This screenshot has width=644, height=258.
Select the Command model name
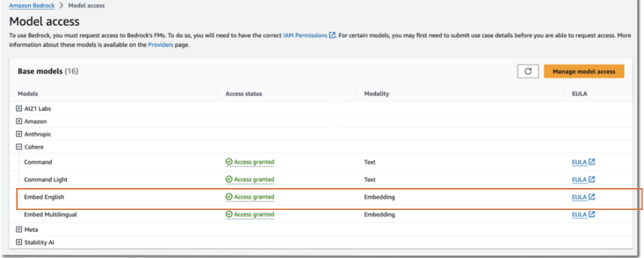coord(38,162)
